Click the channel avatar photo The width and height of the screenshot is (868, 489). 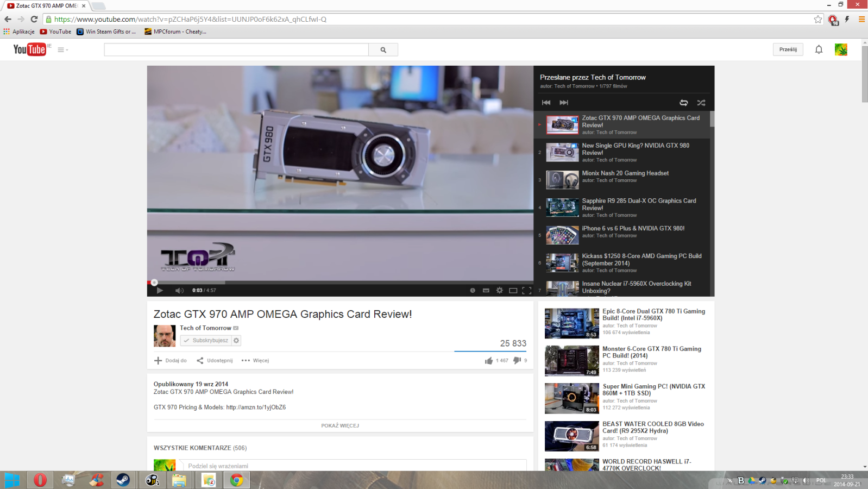(x=165, y=336)
